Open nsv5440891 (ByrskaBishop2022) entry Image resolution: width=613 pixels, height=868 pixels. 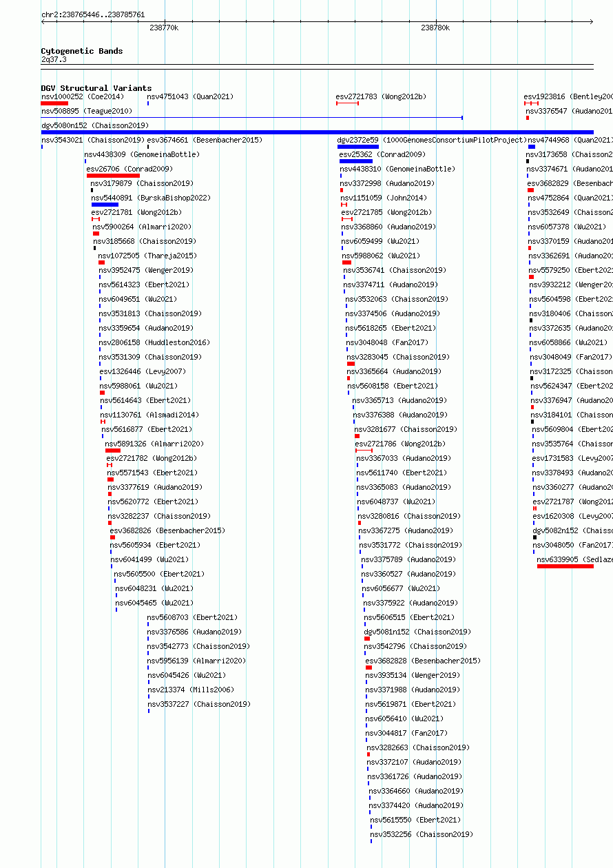click(152, 198)
